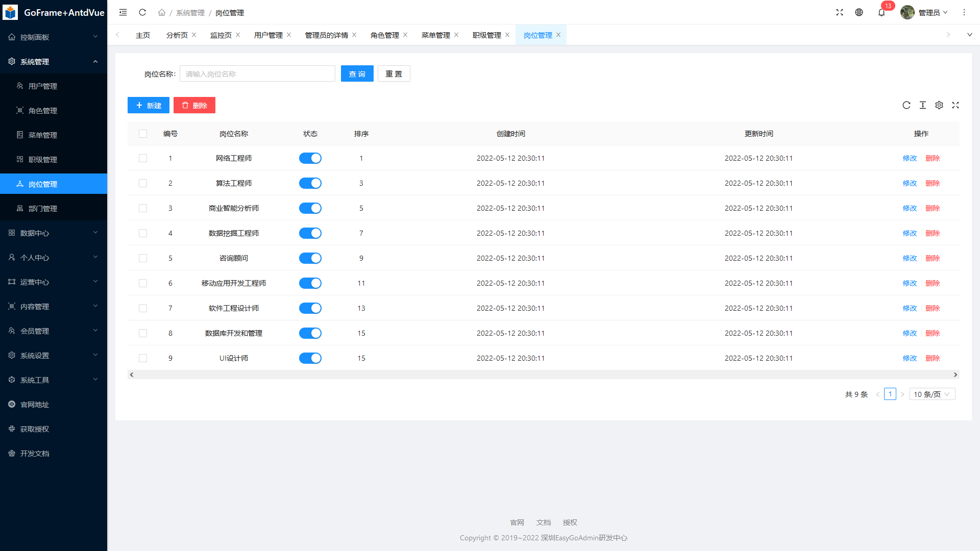Collapse the sidebar menu fold icon

click(123, 12)
